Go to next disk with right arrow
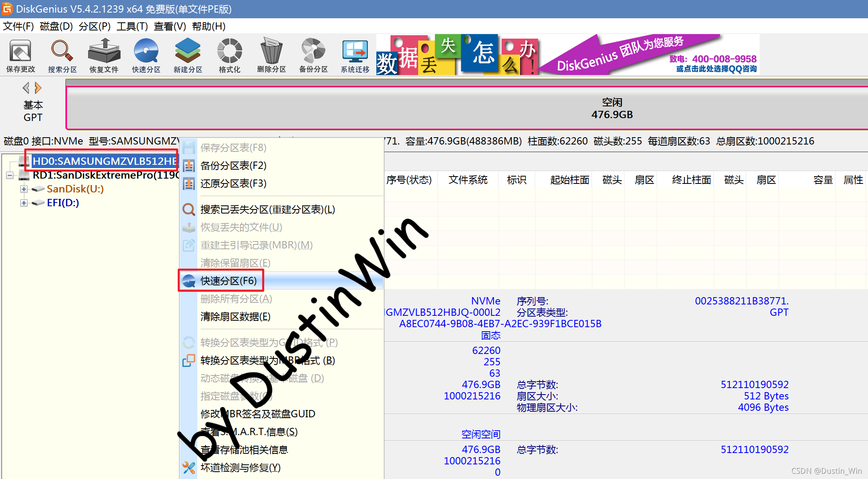 click(x=38, y=88)
